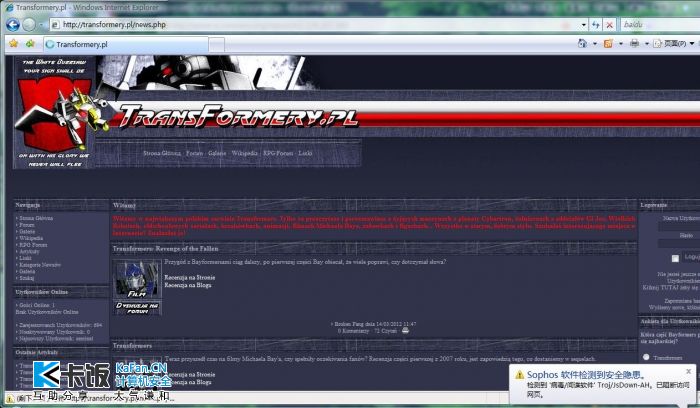Click the baidu search box
This screenshot has height=408, width=700.
click(660, 25)
